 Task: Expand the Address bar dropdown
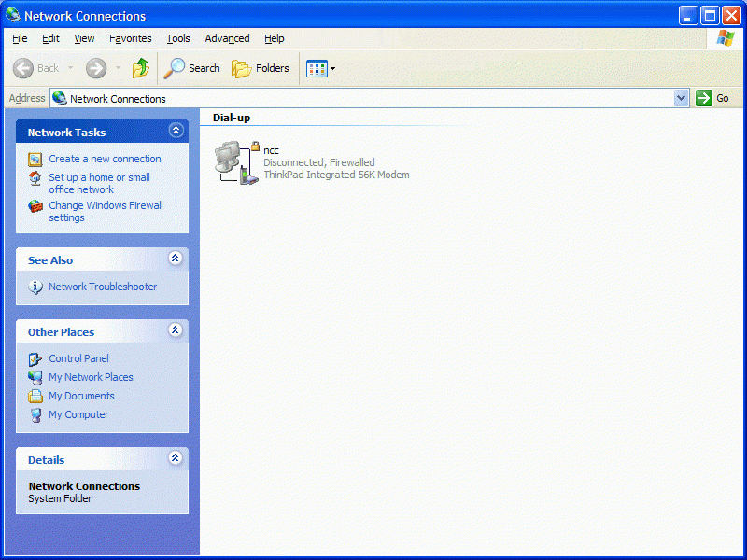pos(682,99)
